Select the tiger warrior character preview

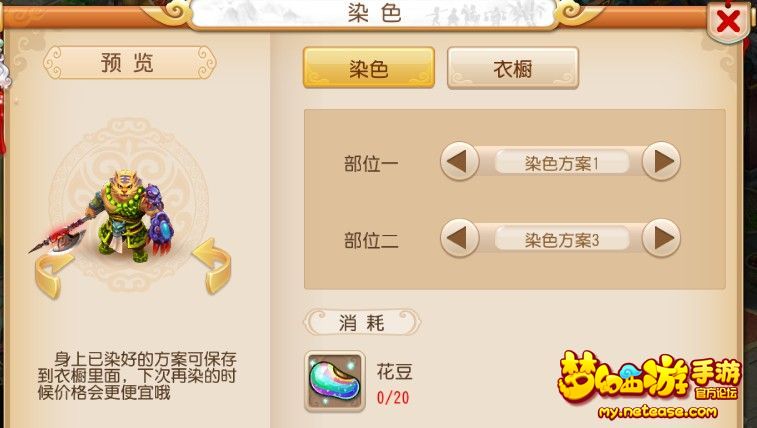116,216
